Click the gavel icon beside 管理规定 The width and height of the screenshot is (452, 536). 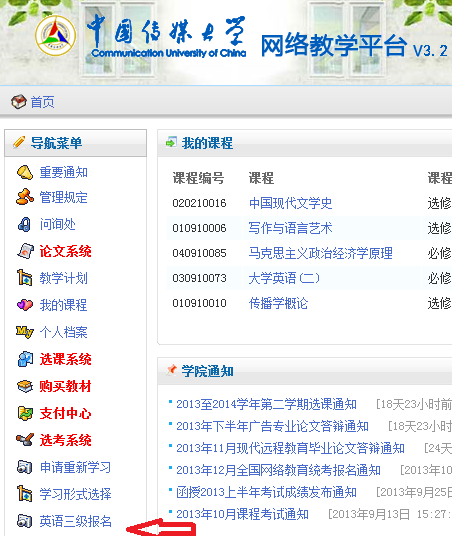point(25,197)
